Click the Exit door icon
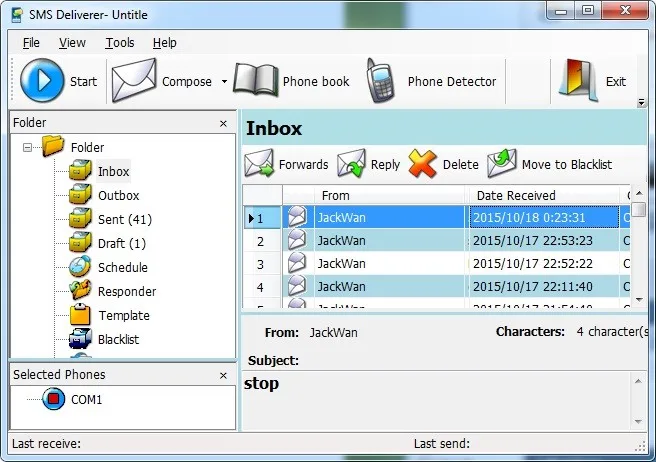 coord(579,80)
